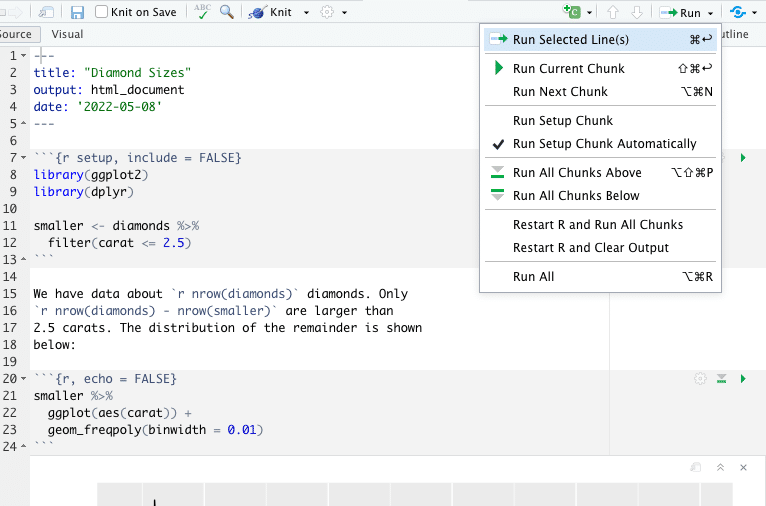Click text 'title: "Diamond Sizes"' line
The height and width of the screenshot is (506, 766).
(x=112, y=73)
